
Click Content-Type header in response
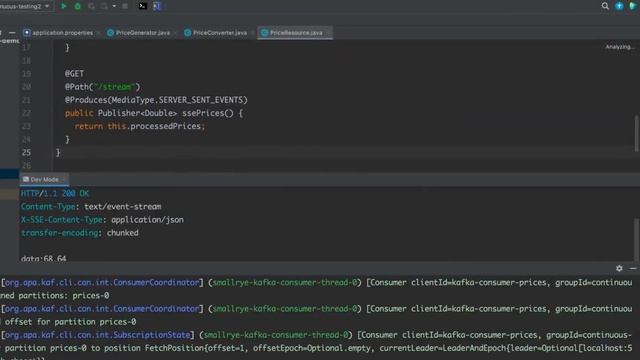pos(91,207)
